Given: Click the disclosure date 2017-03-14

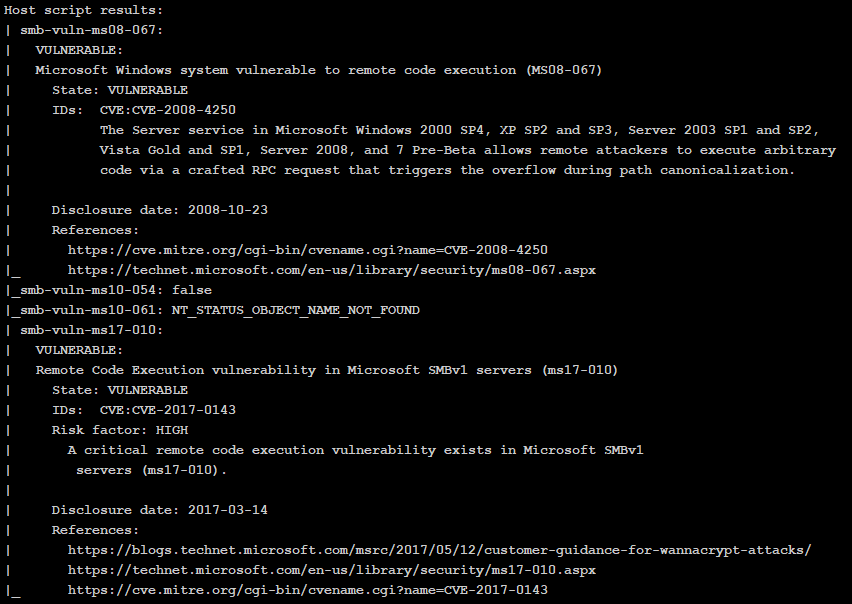Looking at the screenshot, I should (x=227, y=510).
